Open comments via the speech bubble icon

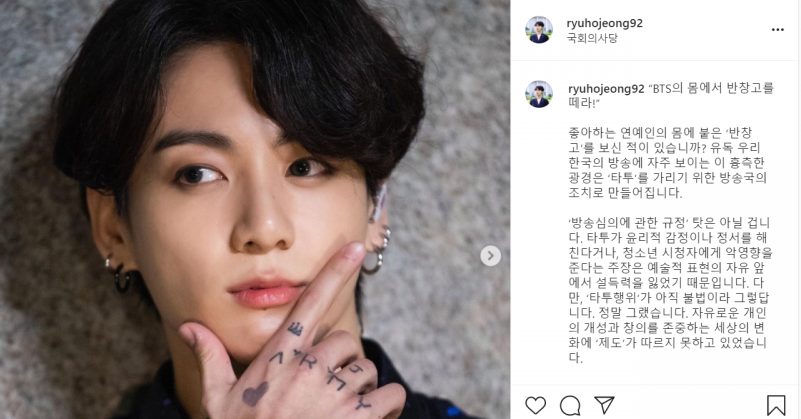[x=570, y=406]
